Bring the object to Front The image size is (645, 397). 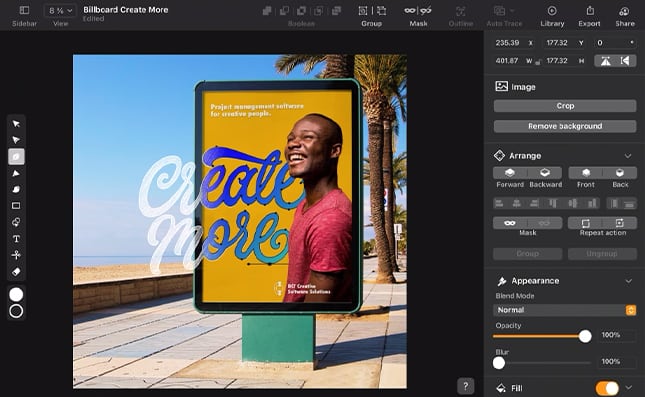[x=586, y=173]
